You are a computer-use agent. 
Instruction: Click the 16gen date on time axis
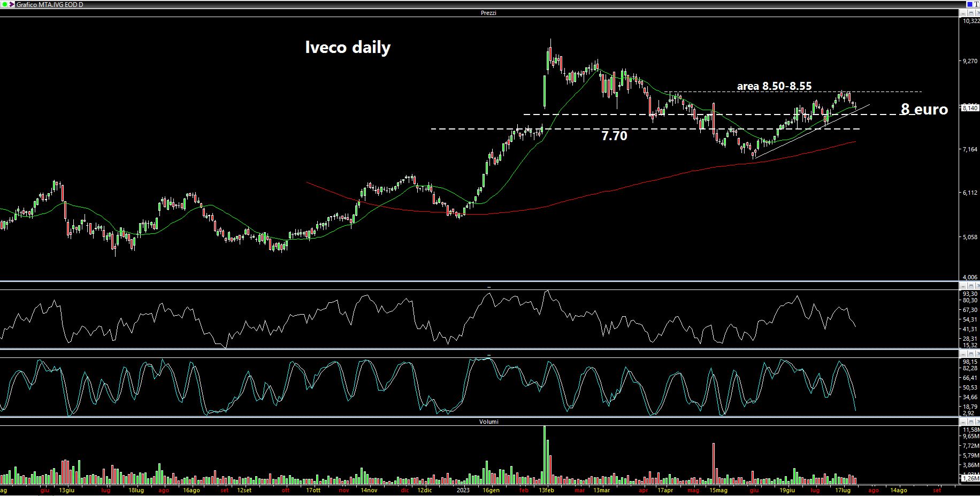click(x=491, y=490)
